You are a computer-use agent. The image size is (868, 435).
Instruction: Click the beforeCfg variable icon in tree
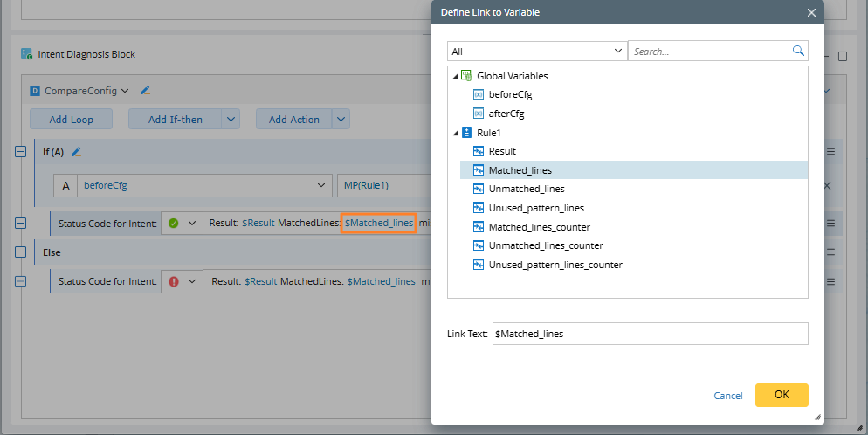[x=478, y=95]
